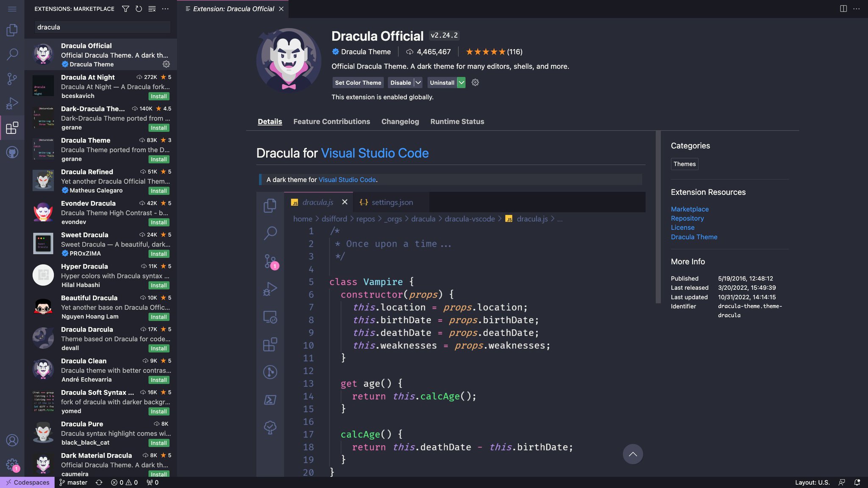Open the Feature Contributions tab
Screen dimensions: 868x488
pyautogui.click(x=331, y=122)
